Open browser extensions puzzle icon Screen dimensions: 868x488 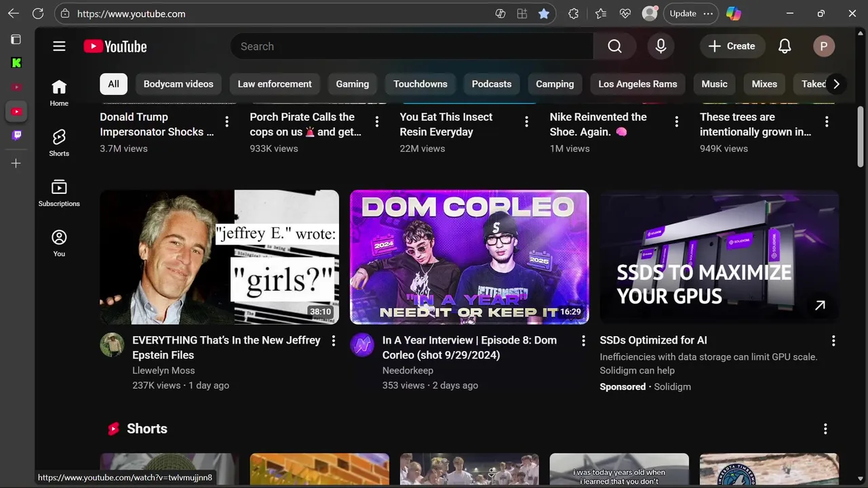pos(574,14)
